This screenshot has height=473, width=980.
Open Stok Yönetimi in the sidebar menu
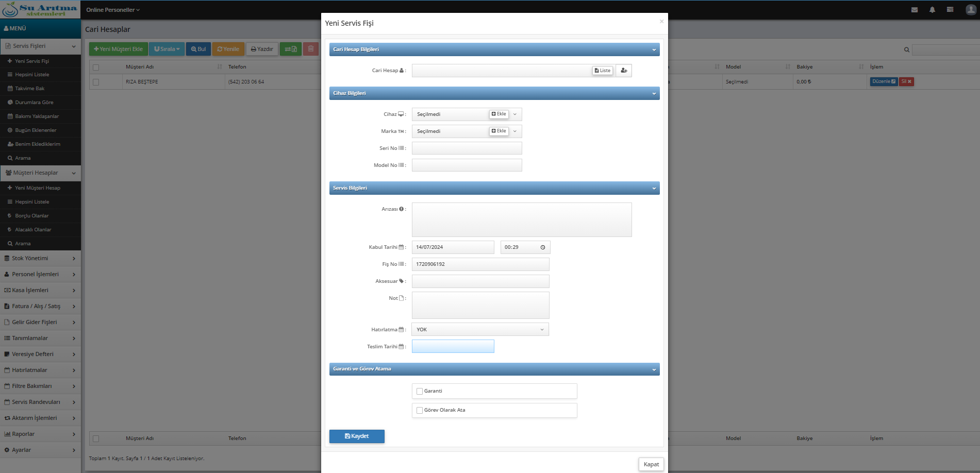tap(40, 258)
